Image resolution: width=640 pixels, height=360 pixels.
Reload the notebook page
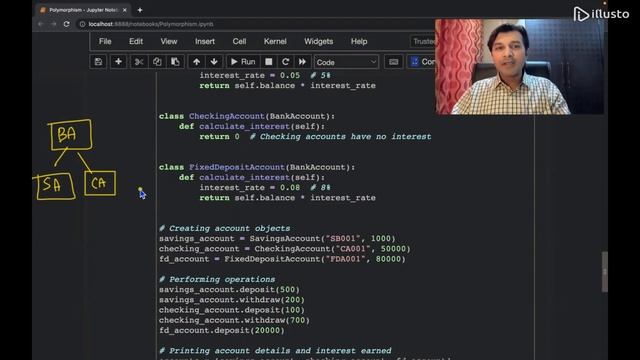click(x=67, y=24)
